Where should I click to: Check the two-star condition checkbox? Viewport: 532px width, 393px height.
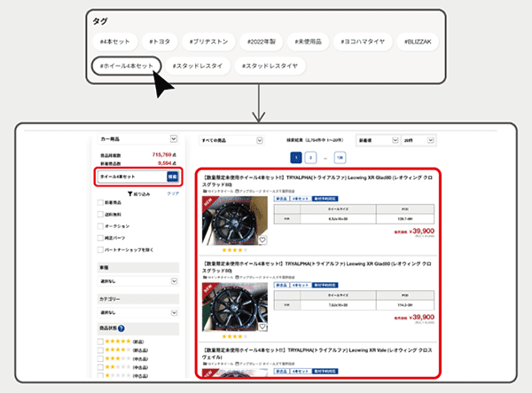click(x=100, y=367)
